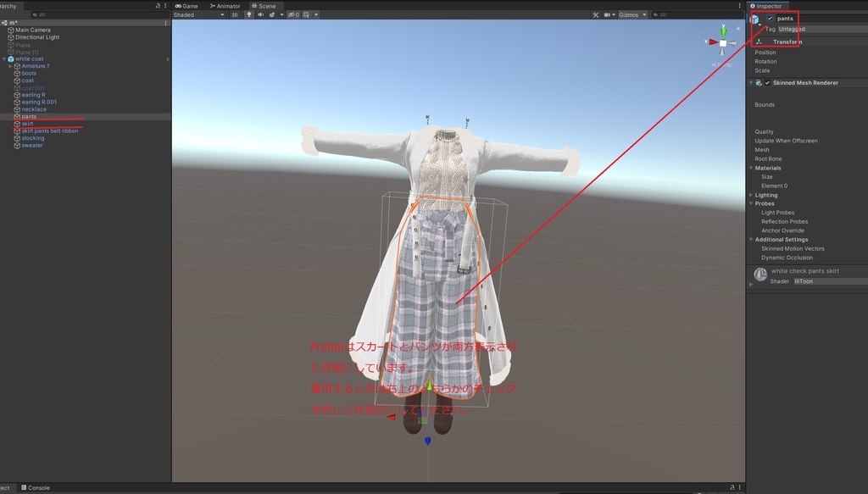Image resolution: width=868 pixels, height=494 pixels.
Task: Collapse the Skinned Mesh Renderer component
Action: (751, 83)
